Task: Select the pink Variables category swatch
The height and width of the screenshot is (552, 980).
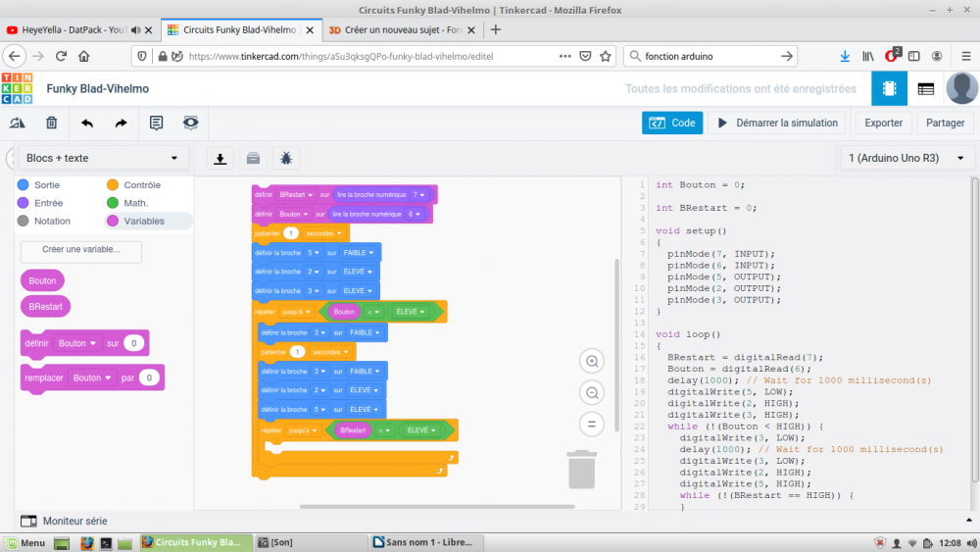Action: [113, 221]
